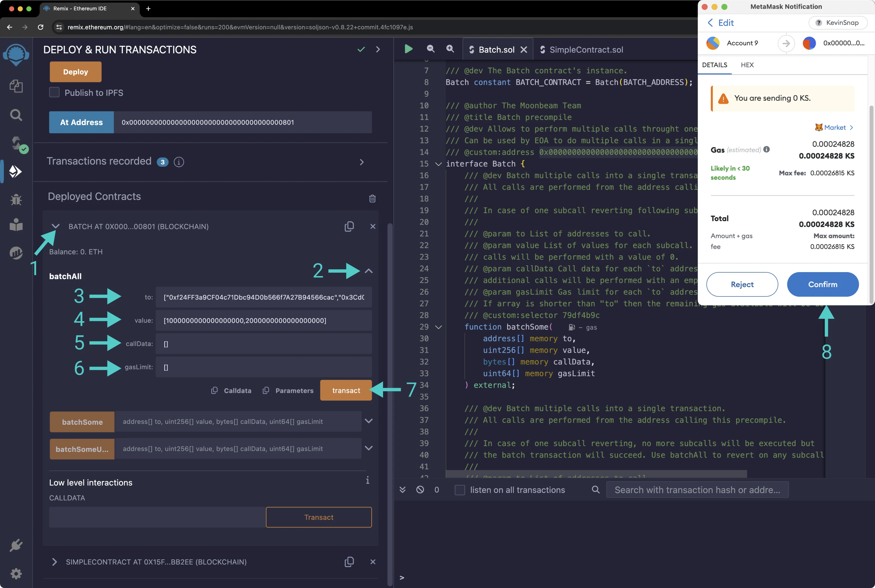Click Transactions recorded info icon
Viewport: 875px width, 588px height.
[x=179, y=162]
